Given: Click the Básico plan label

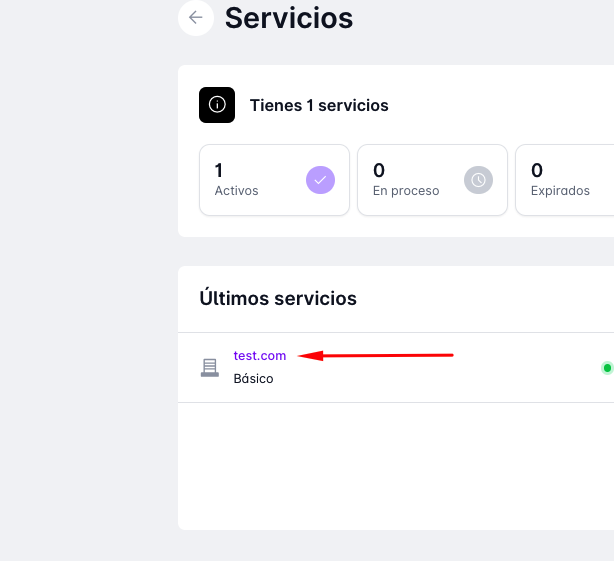Looking at the screenshot, I should (x=253, y=379).
